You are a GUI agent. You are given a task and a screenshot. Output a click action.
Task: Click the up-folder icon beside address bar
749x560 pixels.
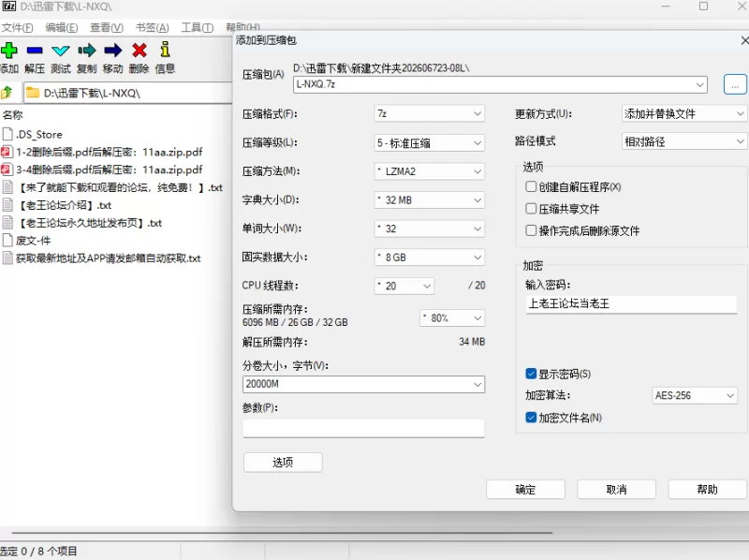(x=7, y=92)
